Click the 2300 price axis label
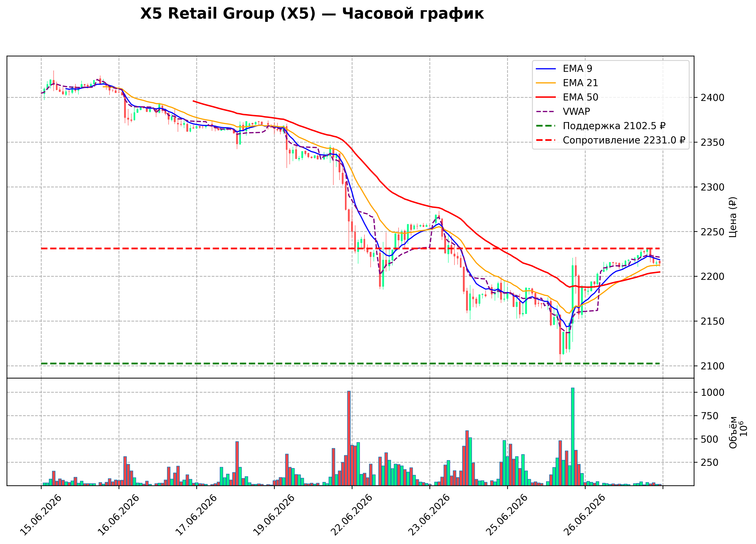This screenshot has height=544, width=756. point(712,187)
